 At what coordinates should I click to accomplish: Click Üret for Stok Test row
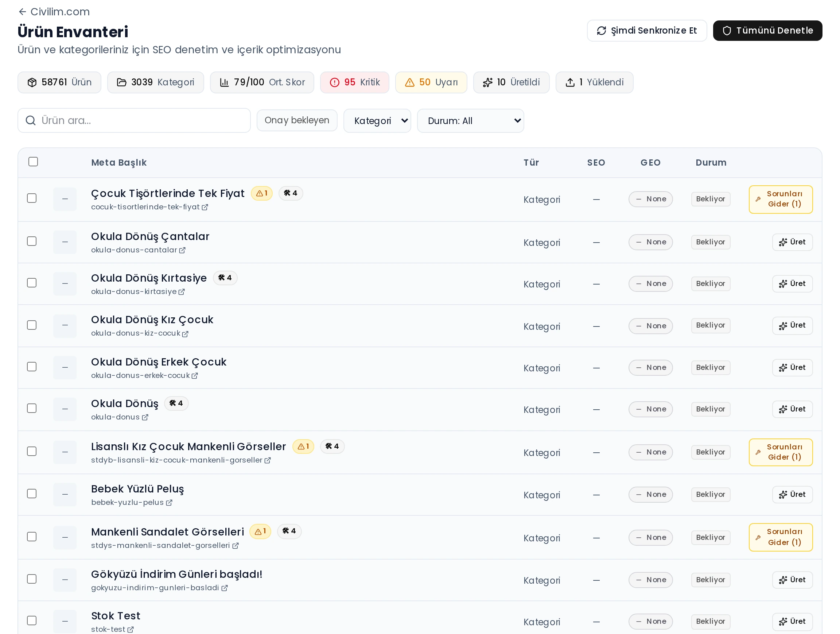pos(792,622)
